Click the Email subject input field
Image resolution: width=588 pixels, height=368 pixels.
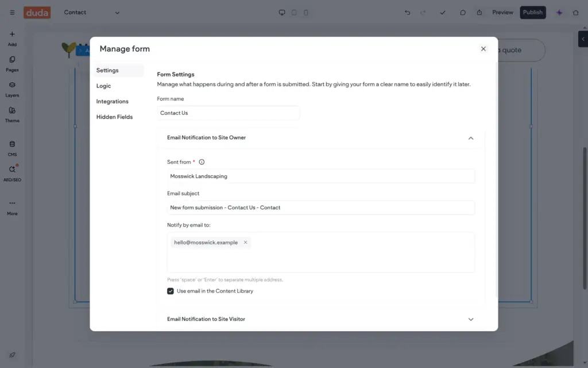click(320, 208)
